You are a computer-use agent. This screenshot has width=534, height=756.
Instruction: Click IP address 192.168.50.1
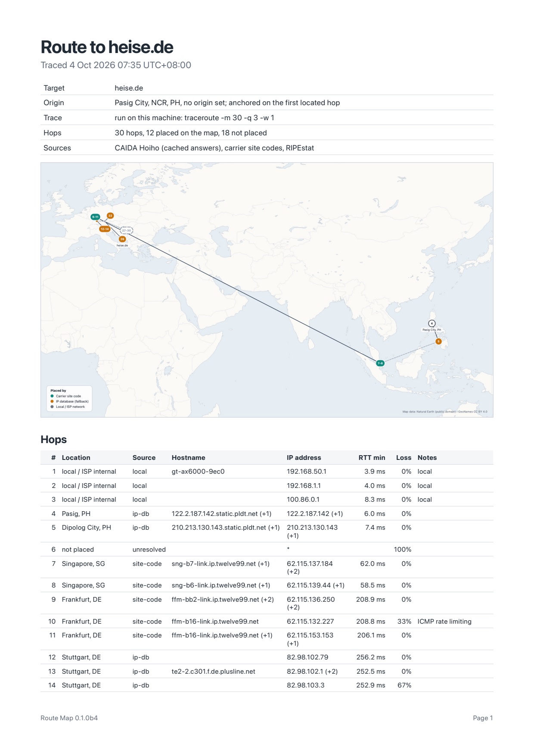click(x=307, y=472)
